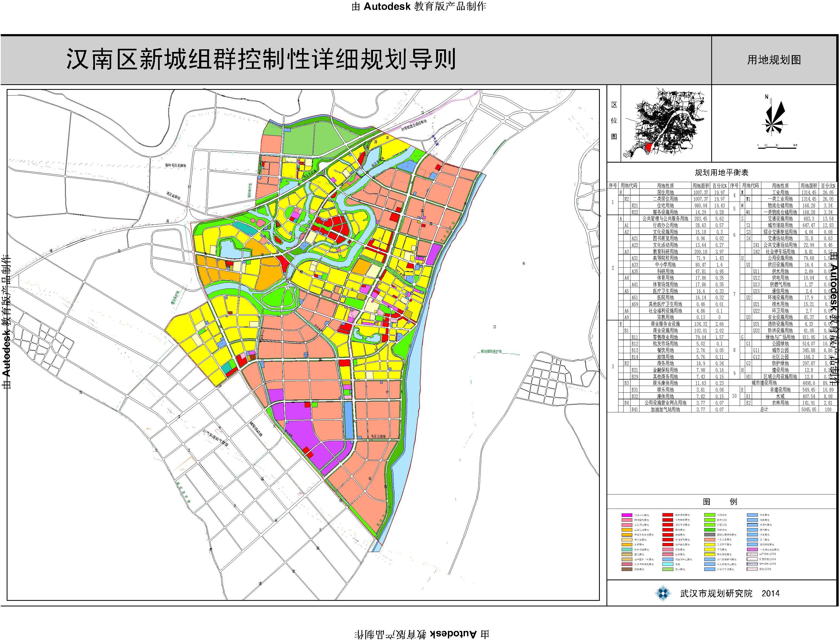The image size is (840, 640).
Task: Click the 金融保险用地 table cell
Action: [665, 370]
